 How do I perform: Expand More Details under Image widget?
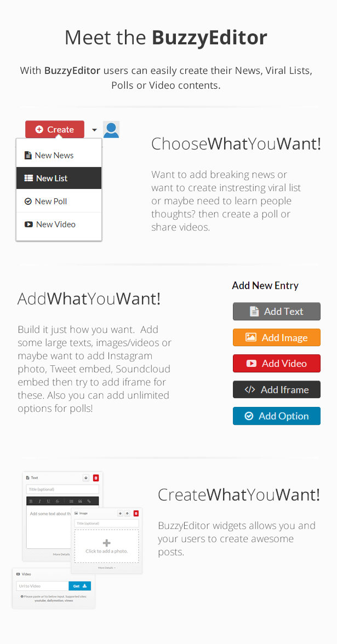point(107,568)
